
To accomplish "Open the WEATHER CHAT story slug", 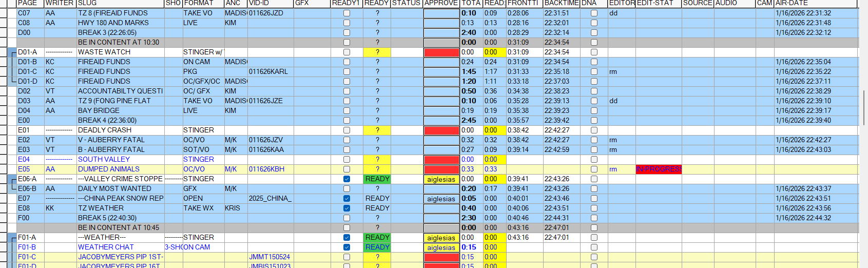I will point(106,247).
